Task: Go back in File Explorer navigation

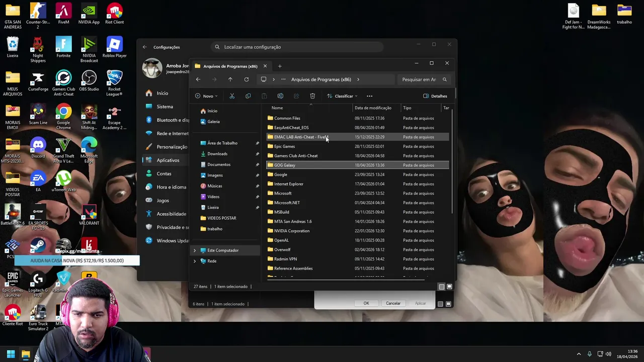Action: [x=198, y=79]
